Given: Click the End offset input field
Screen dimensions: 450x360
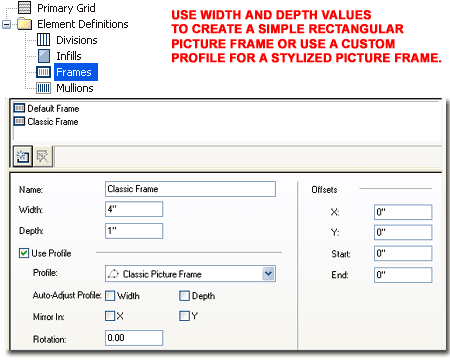Looking at the screenshot, I should coord(403,275).
